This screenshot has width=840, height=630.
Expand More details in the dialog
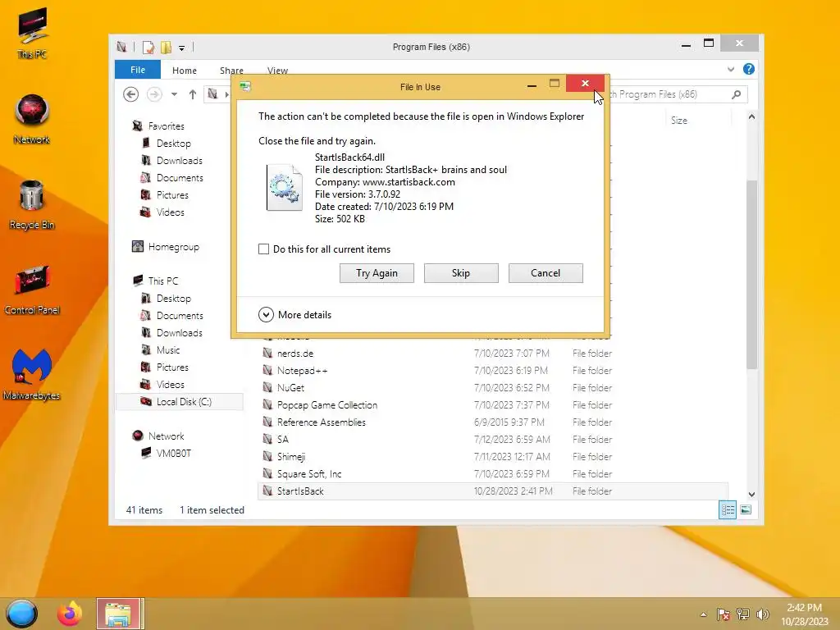tap(295, 314)
